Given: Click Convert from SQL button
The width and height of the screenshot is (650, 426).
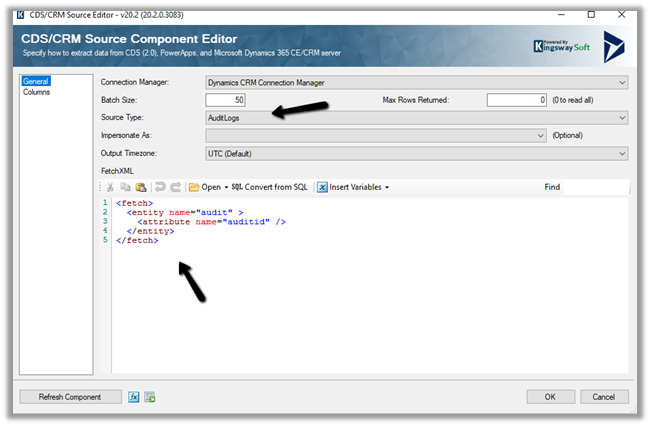Looking at the screenshot, I should (x=270, y=187).
